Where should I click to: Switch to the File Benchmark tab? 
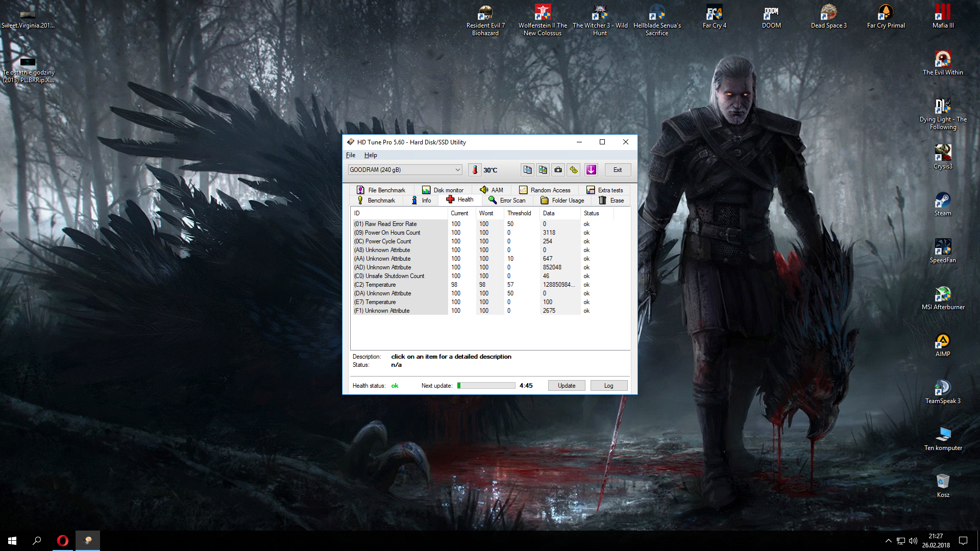tap(381, 190)
